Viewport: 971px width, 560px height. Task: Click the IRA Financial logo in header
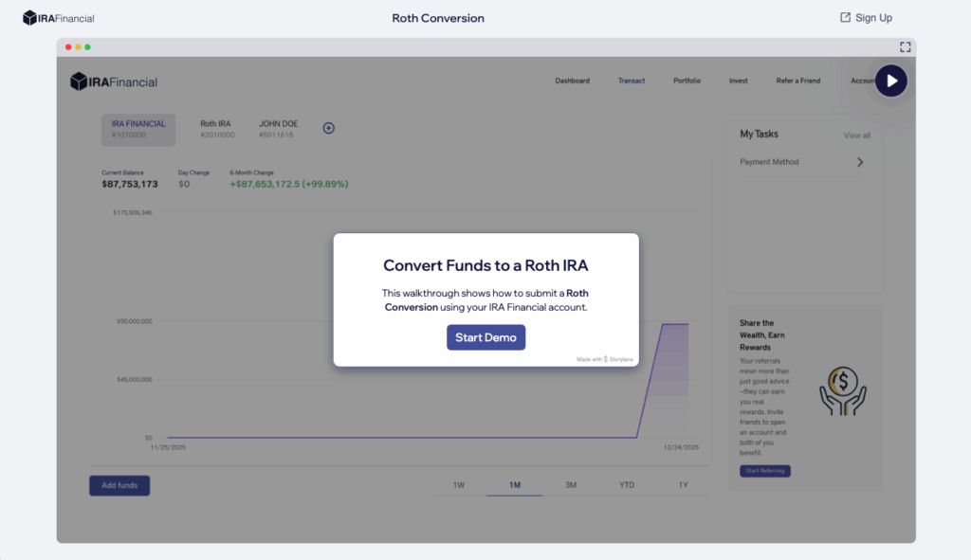click(x=59, y=18)
